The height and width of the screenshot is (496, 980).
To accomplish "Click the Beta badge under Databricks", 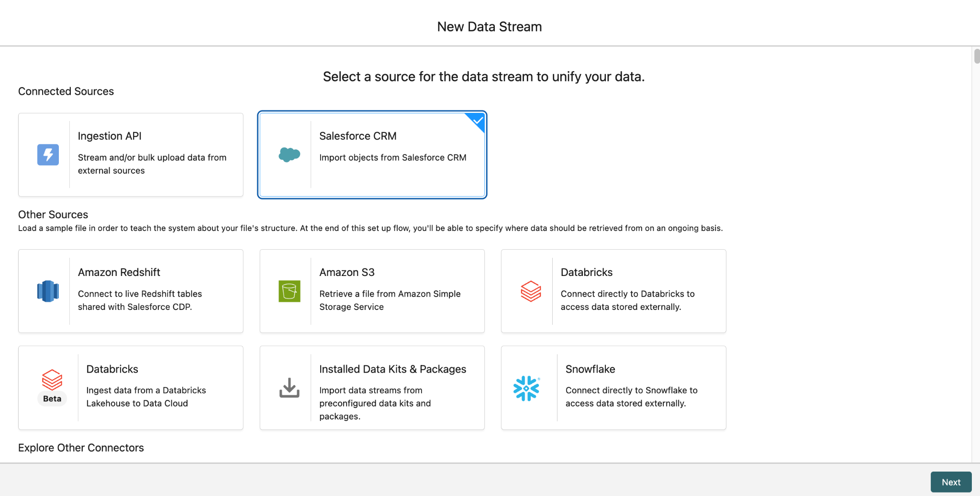I will pos(52,399).
